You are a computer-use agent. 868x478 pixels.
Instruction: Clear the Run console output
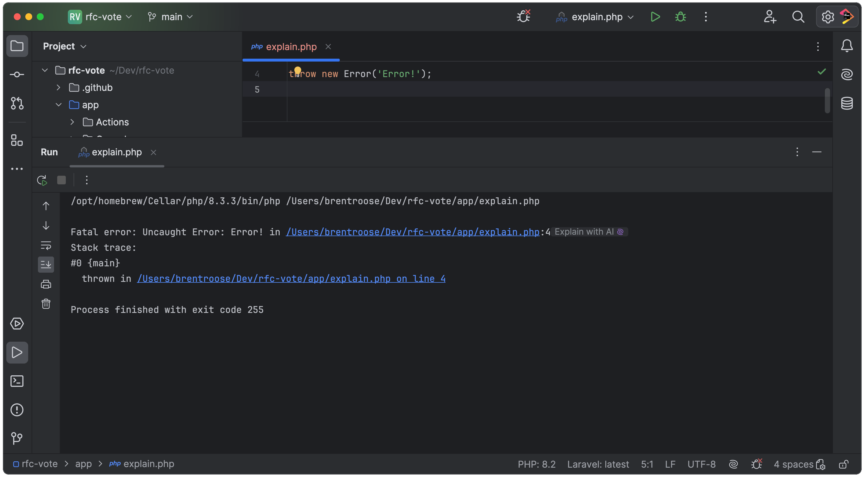(46, 304)
